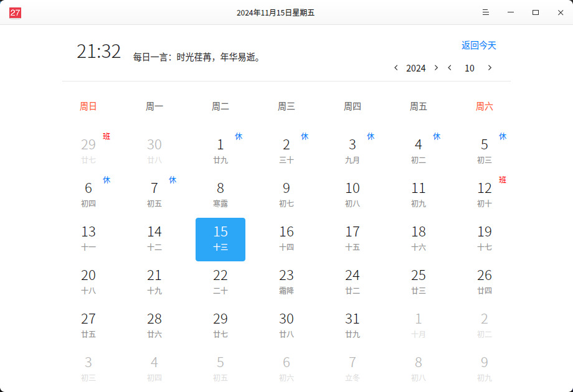Viewport: 573px width, 392px height.
Task: Select greyed November 9 with 初九
Action: 485,370
